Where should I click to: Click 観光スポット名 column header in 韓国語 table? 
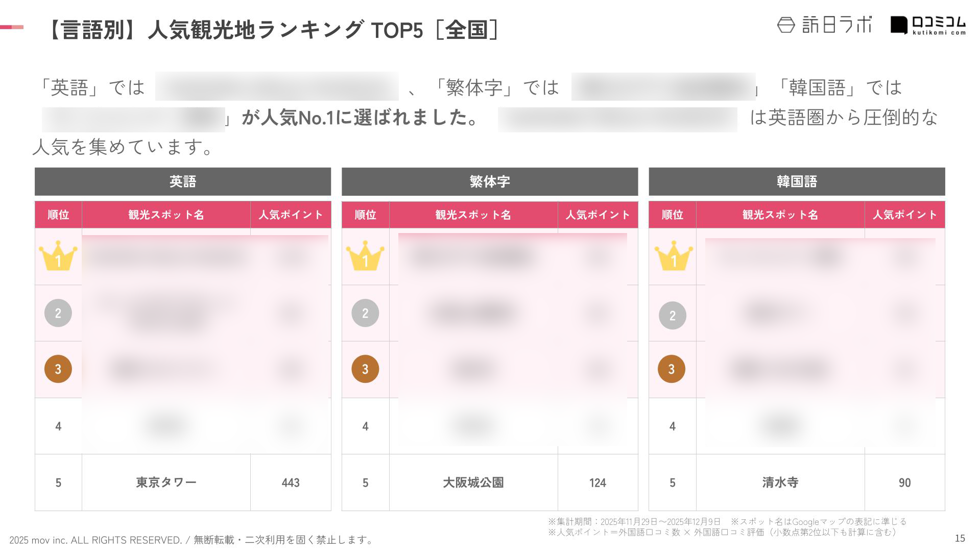[x=780, y=215]
